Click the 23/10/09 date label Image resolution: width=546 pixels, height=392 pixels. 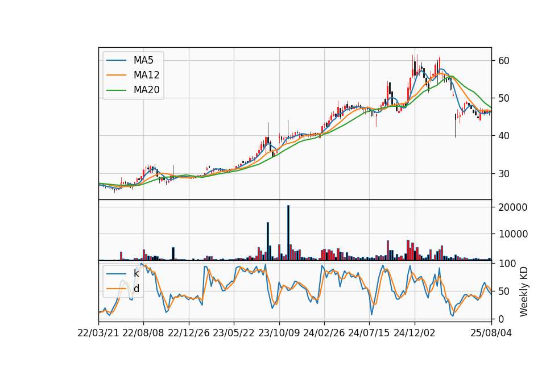pyautogui.click(x=279, y=333)
